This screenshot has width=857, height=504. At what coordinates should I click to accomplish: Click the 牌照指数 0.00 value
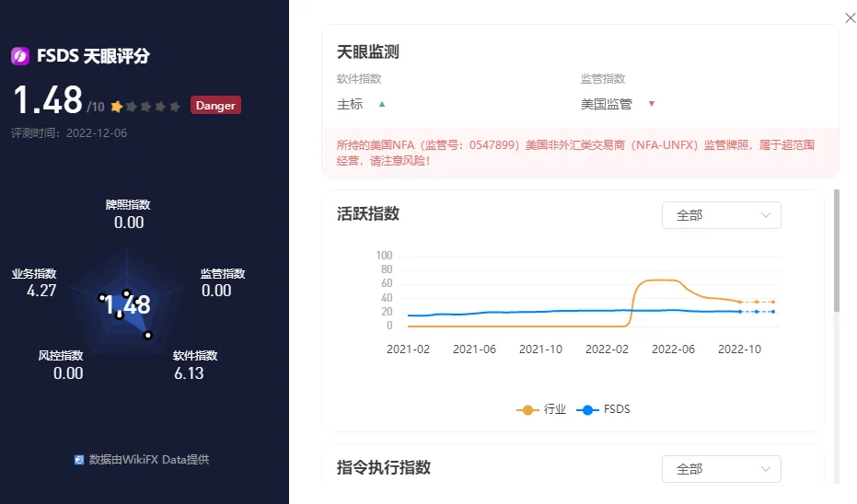tap(129, 223)
